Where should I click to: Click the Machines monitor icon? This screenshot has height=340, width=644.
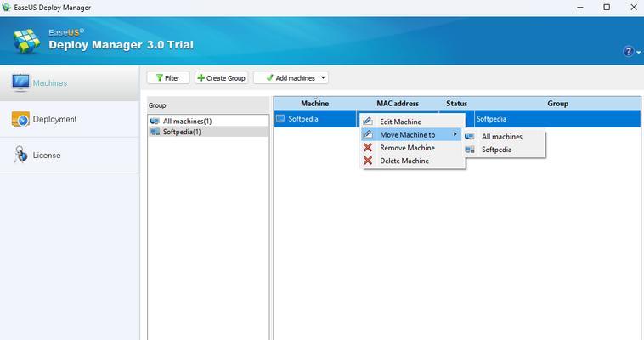point(20,82)
